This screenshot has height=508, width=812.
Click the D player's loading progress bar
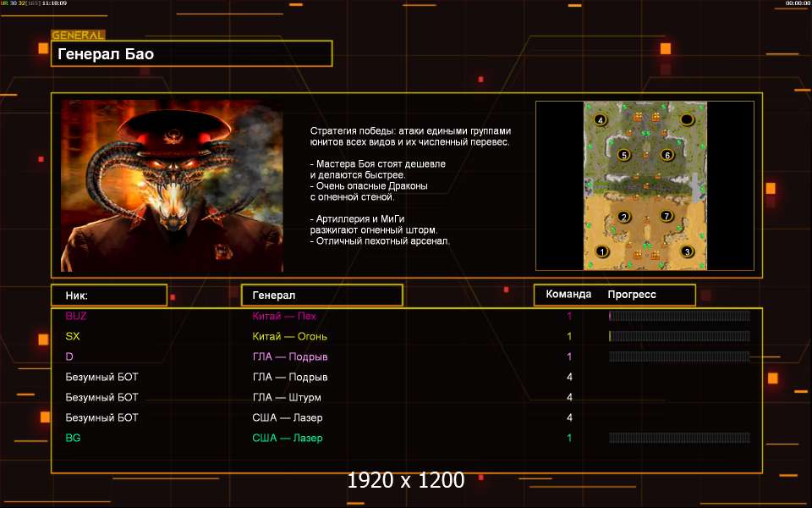click(679, 356)
